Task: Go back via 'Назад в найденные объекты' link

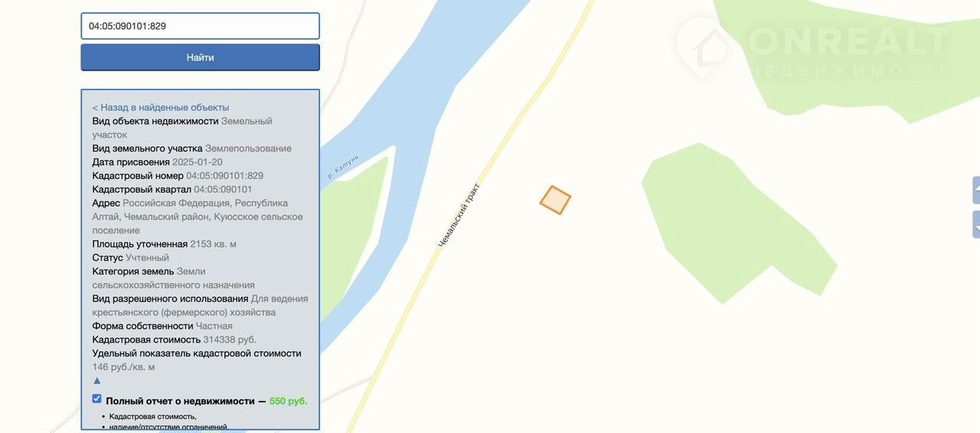Action: [x=161, y=107]
